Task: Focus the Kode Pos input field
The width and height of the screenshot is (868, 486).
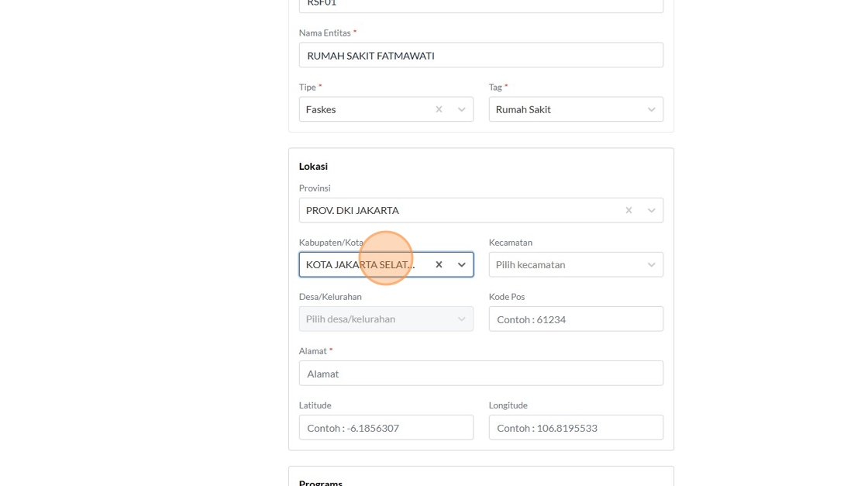Action: tap(575, 319)
